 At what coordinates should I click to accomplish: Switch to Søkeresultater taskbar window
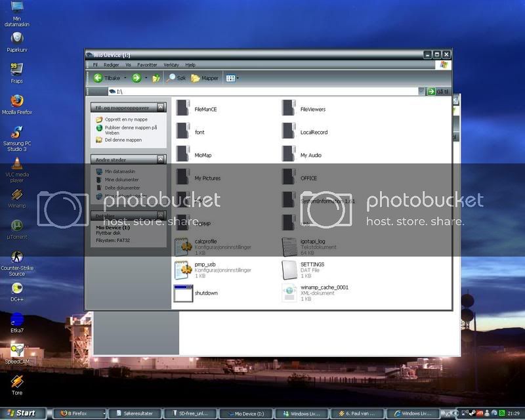[x=135, y=413]
